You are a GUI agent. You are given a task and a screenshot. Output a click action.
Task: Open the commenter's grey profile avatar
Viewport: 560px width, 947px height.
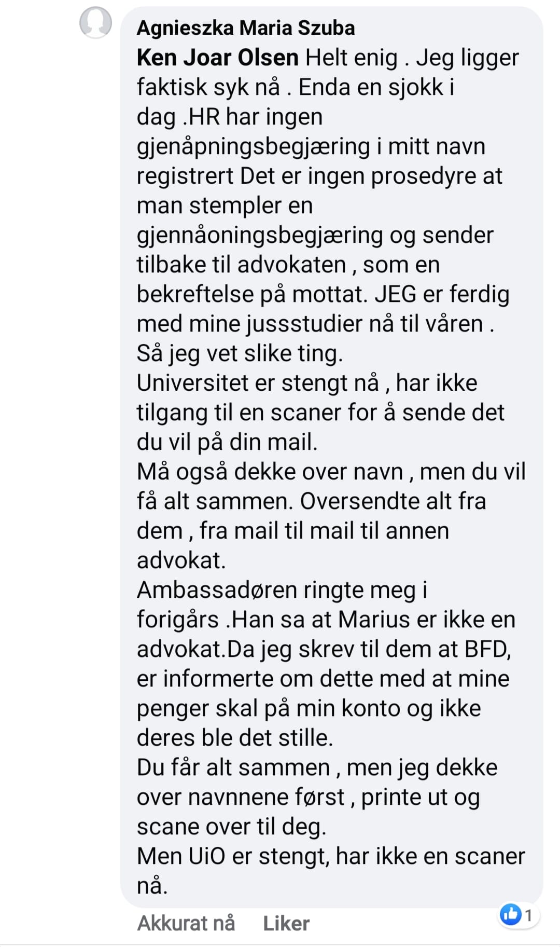[95, 23]
